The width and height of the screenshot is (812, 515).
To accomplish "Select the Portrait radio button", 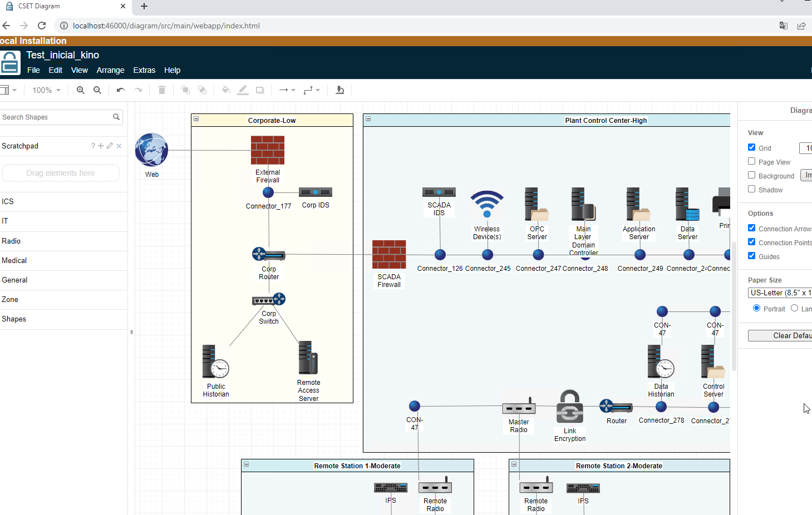I will point(756,308).
